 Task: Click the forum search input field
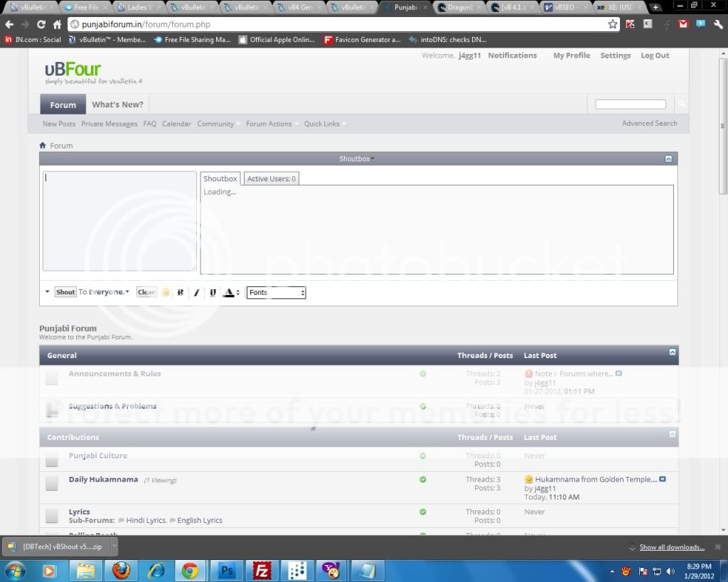coord(631,104)
